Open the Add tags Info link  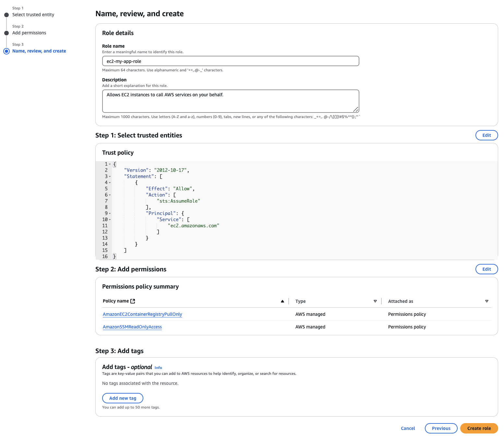coord(158,368)
